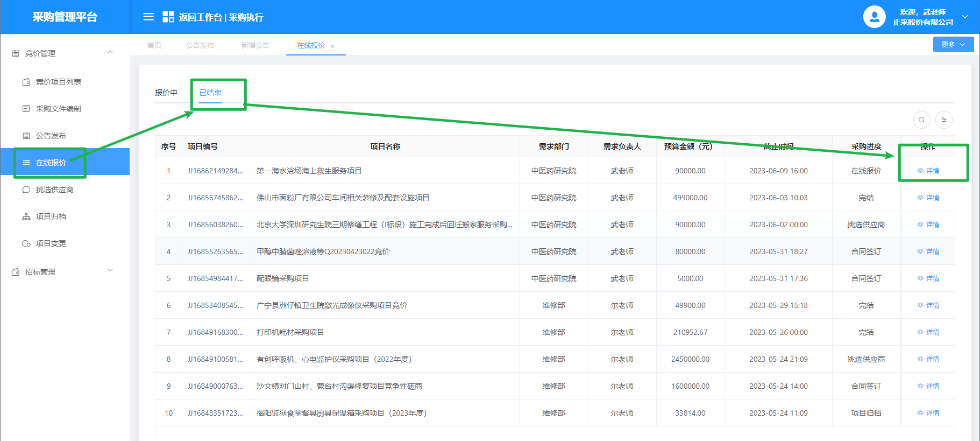
Task: Open 详情 for 配眼镜采购项目 row
Action: (x=928, y=278)
